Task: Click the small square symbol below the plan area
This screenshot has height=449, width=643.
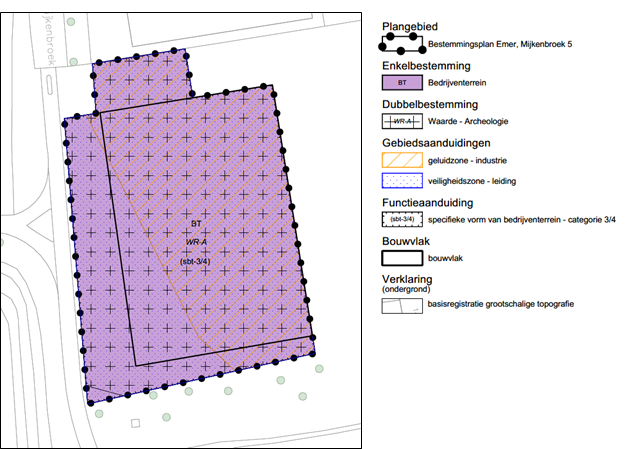Action: tap(135, 423)
